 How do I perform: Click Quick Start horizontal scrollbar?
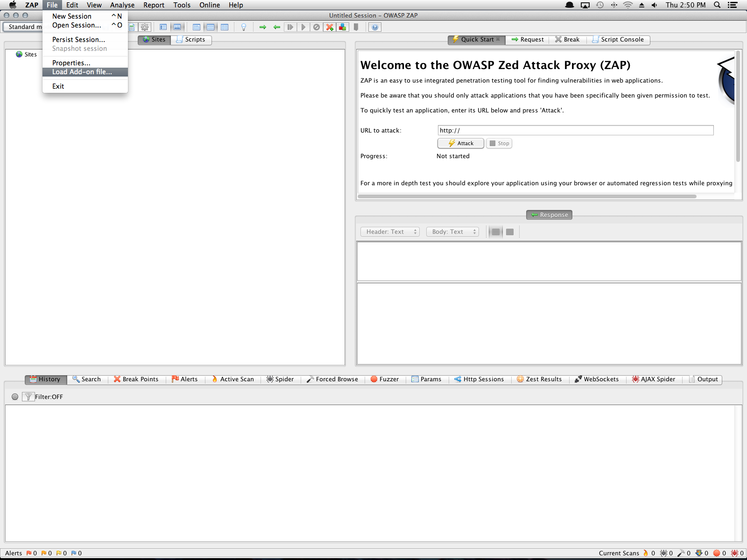point(527,196)
